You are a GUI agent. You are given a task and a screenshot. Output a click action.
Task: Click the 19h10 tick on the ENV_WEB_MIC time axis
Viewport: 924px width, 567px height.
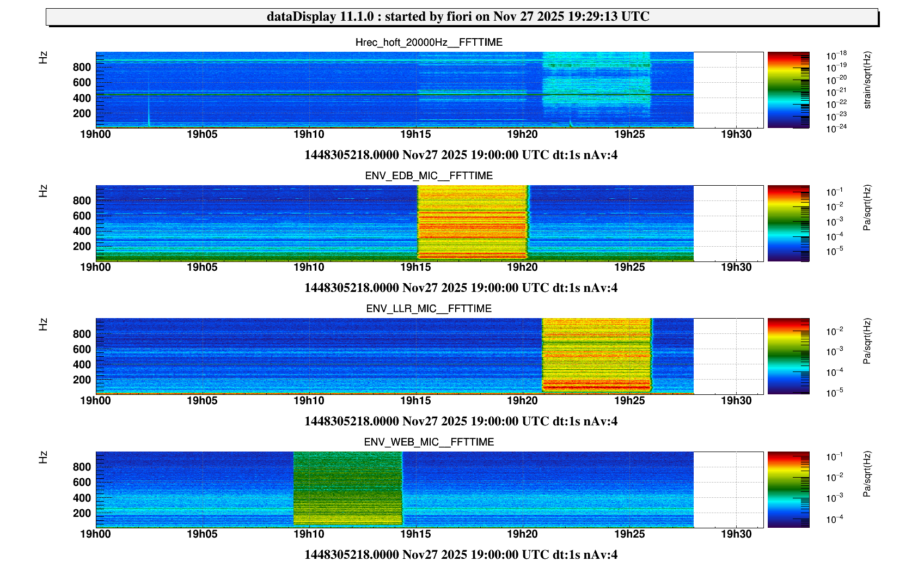309,534
